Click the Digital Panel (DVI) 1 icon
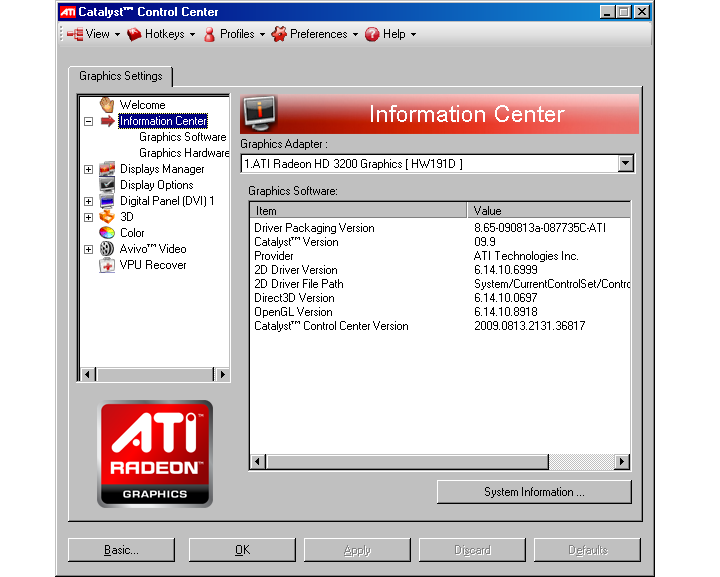Screen dimensions: 720x577 [107, 201]
